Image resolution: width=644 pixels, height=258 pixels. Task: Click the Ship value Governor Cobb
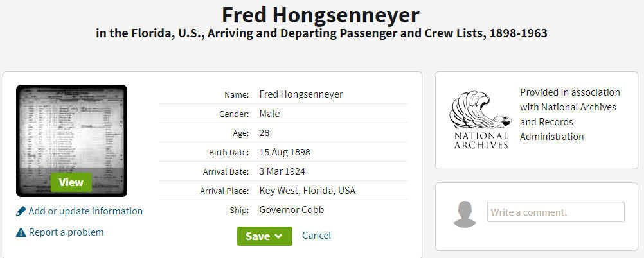(x=292, y=210)
